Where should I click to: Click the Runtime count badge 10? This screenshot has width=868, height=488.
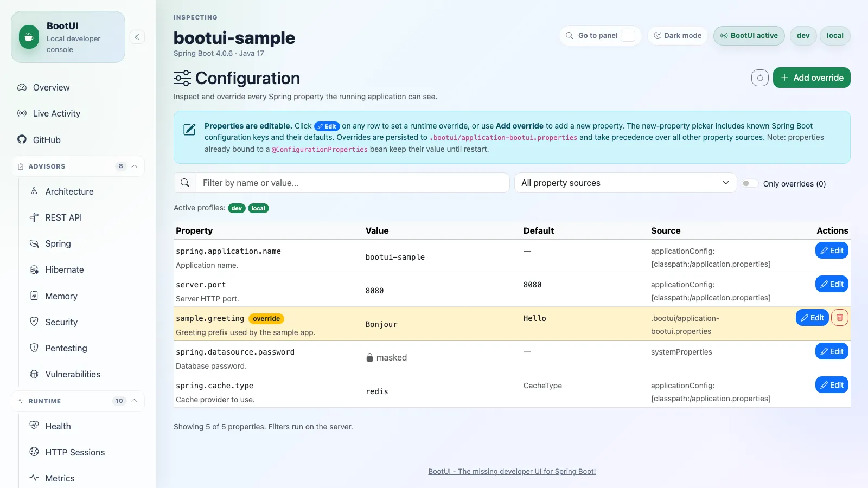119,401
